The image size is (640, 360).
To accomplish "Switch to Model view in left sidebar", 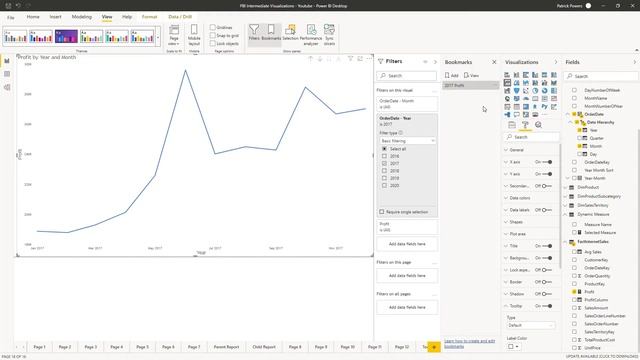I will click(7, 87).
